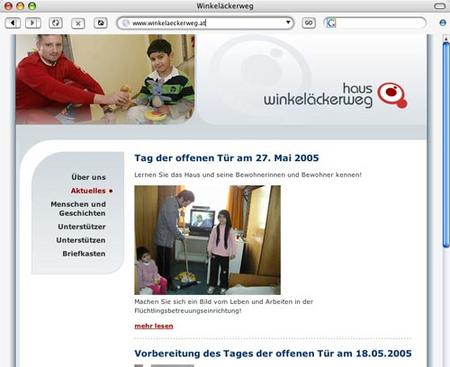450x367 pixels.
Task: Focus the address field showing www.winkelaeckerweg.at
Action: [x=205, y=23]
